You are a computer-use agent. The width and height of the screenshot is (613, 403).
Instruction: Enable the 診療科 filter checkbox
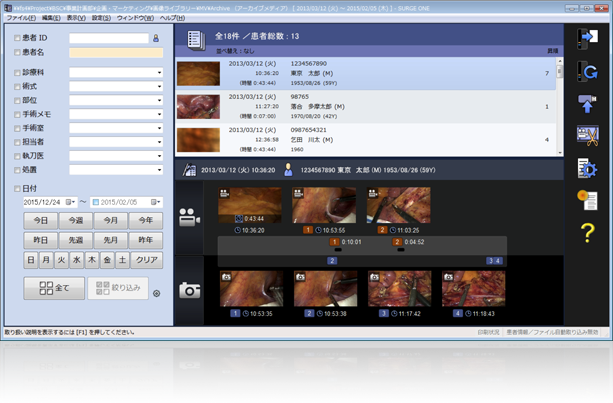tap(16, 73)
